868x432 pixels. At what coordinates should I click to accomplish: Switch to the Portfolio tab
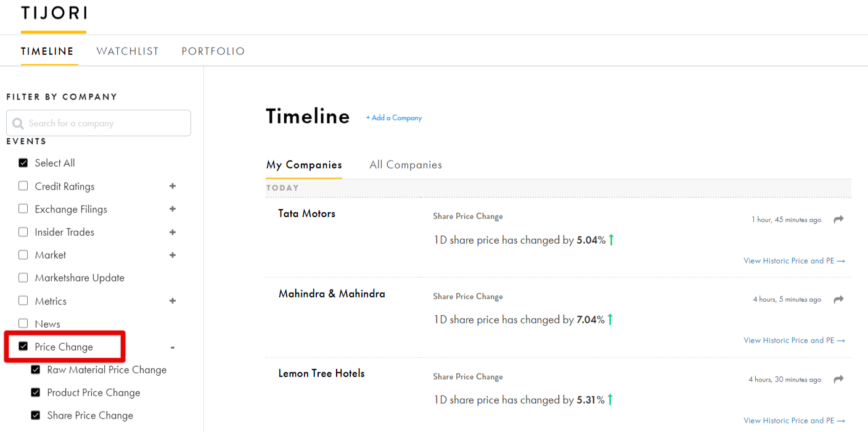click(213, 51)
